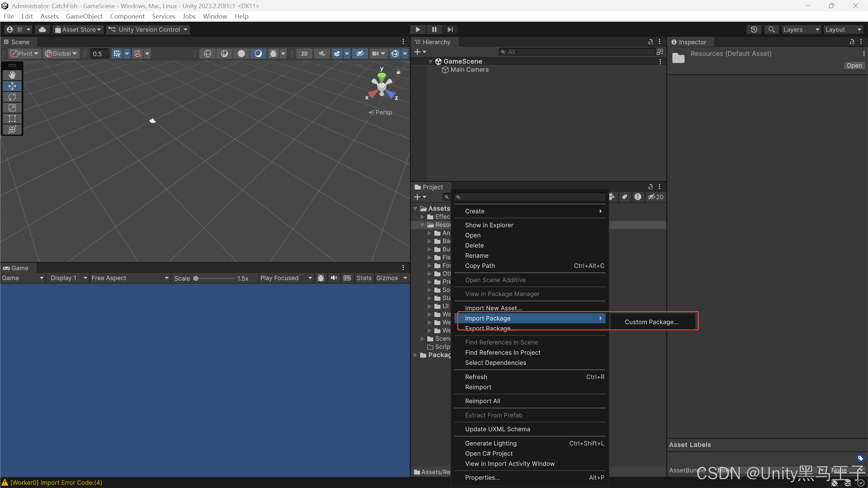Click the cloud services icon
Viewport: 868px width, 488px height.
pos(42,29)
